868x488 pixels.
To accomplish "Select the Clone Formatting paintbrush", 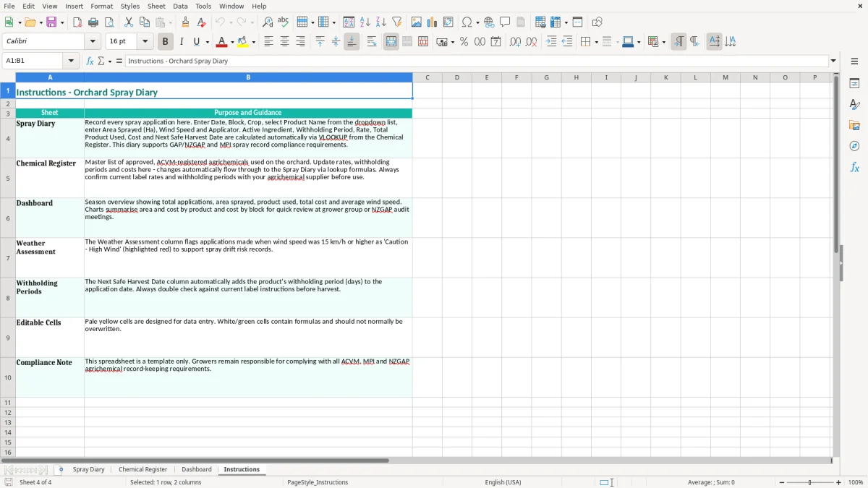I will coord(186,22).
